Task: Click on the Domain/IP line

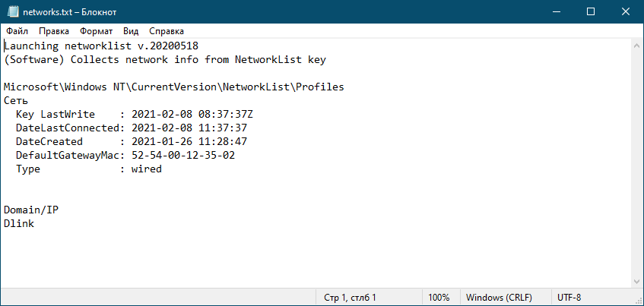Action: [x=31, y=210]
